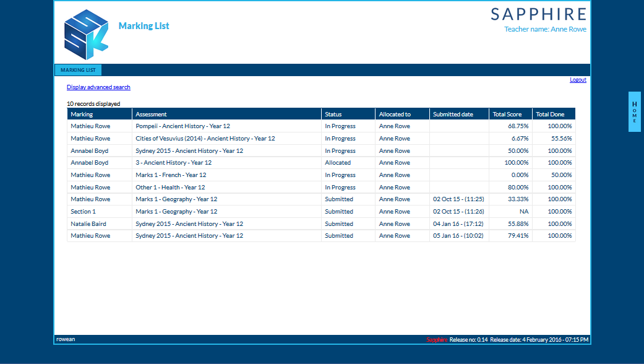Open the Pompeii - Ancient History row
The image size is (644, 364).
tap(321, 126)
